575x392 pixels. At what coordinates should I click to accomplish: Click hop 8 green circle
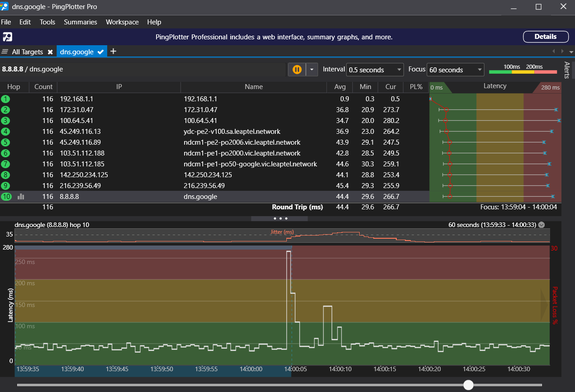tap(5, 175)
